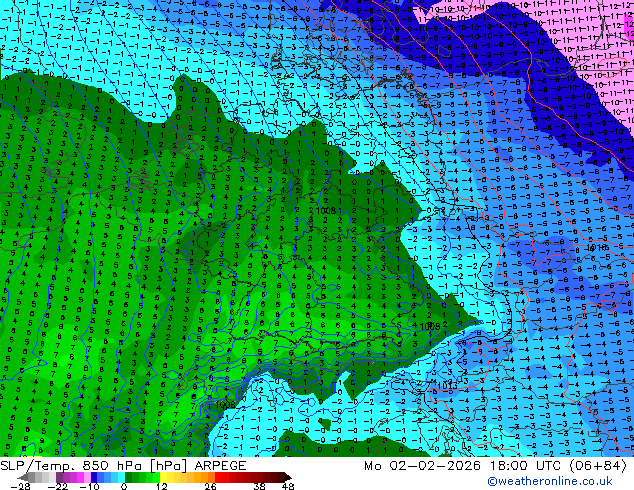This screenshot has height=490, width=634.
Task: Pick the bright magenta segment of the legend
Action: [x=80, y=477]
